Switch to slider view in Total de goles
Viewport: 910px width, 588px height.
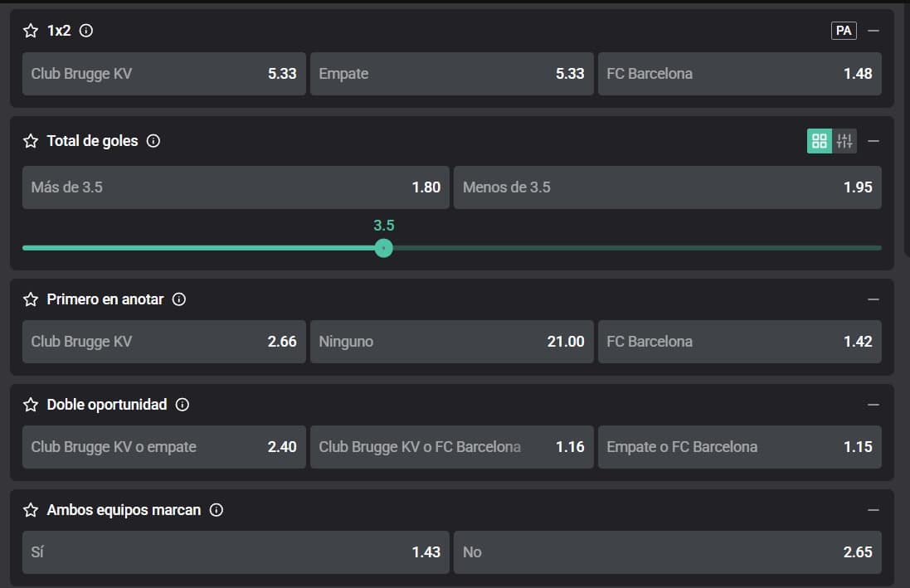click(x=844, y=141)
